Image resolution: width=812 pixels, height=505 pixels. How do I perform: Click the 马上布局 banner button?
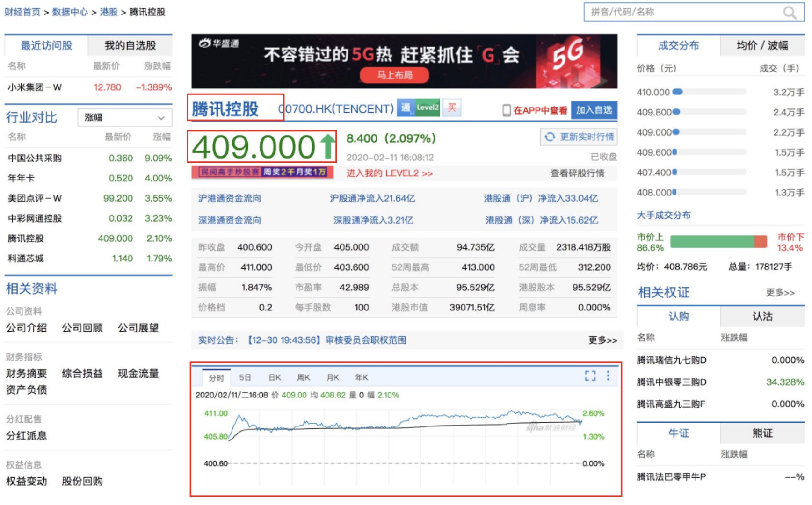point(394,75)
